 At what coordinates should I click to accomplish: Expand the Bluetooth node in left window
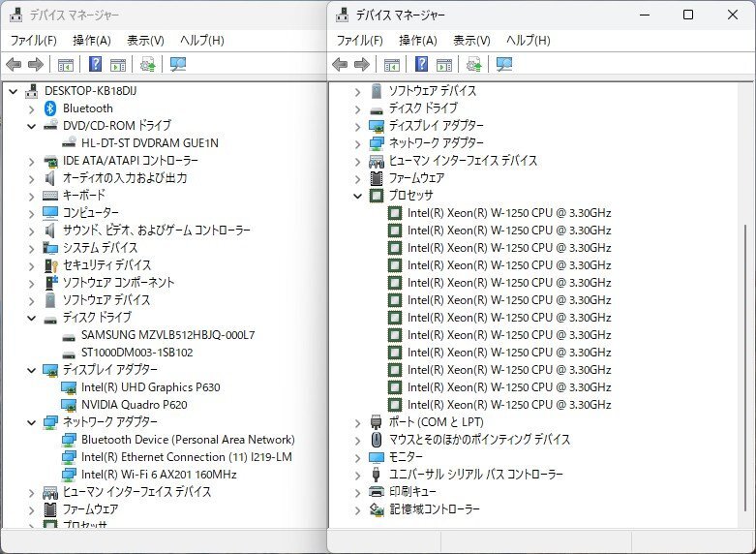tap(32, 109)
